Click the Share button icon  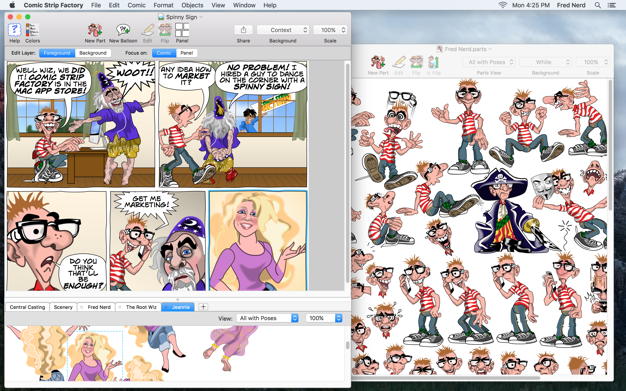pyautogui.click(x=243, y=30)
